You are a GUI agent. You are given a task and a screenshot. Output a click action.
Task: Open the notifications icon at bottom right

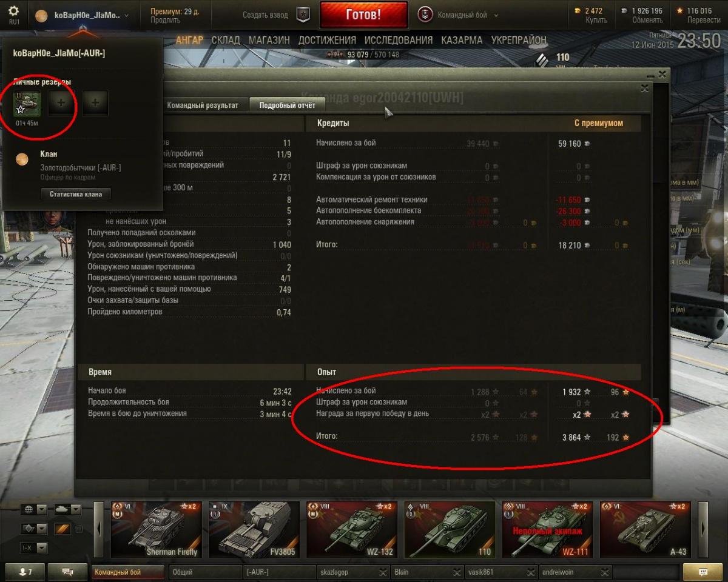coord(703,572)
